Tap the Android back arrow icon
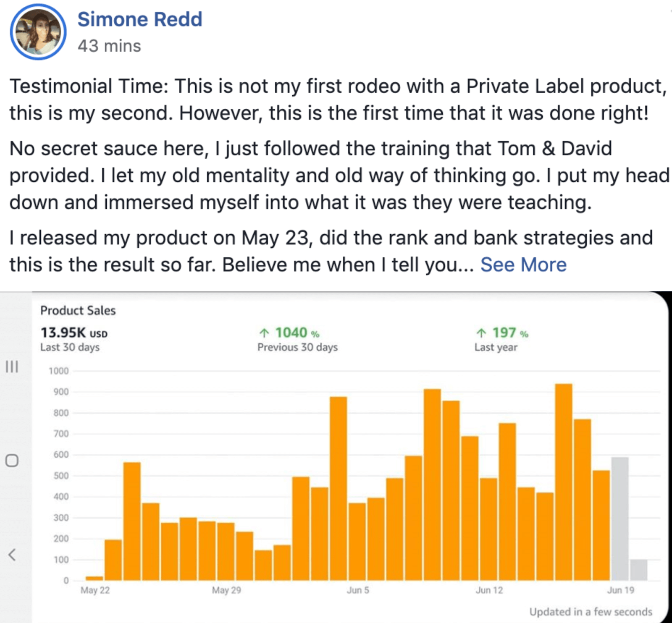Image resolution: width=672 pixels, height=623 pixels. point(12,555)
